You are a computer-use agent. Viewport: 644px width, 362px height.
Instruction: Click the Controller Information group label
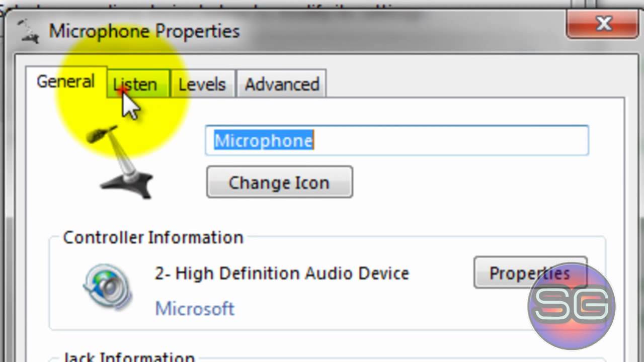pyautogui.click(x=153, y=237)
